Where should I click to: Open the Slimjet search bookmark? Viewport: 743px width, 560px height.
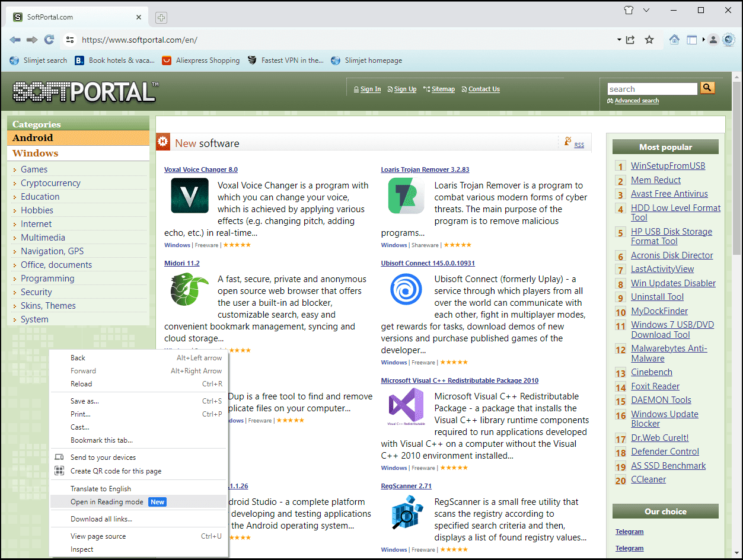point(39,60)
